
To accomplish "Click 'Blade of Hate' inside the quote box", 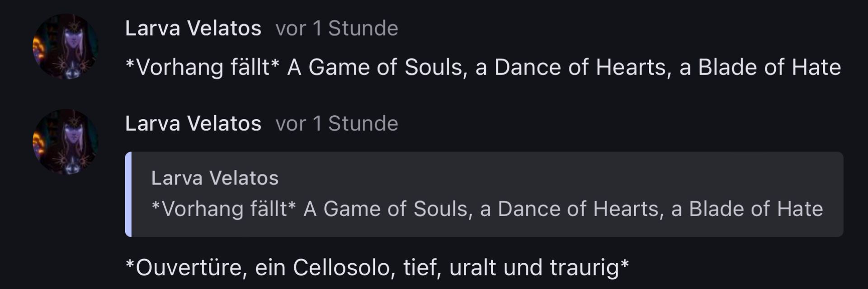I will click(755, 209).
